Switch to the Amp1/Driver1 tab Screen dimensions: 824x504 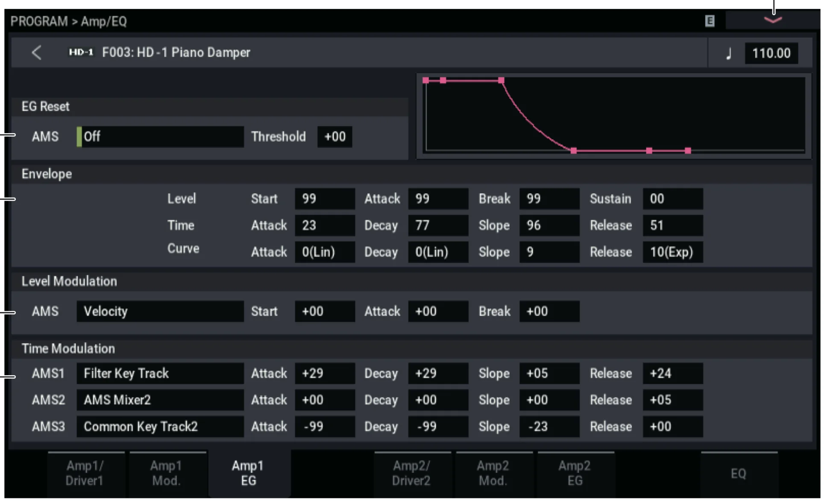[85, 473]
